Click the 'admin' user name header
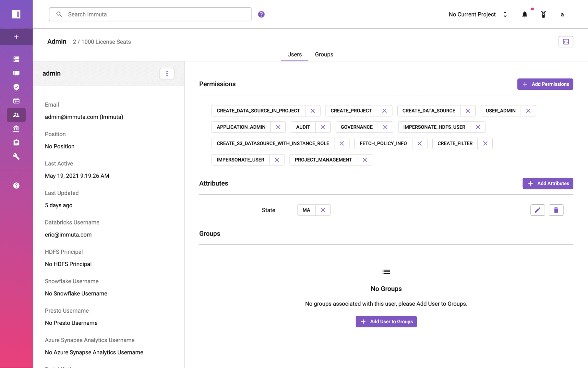The width and height of the screenshot is (588, 368). pyautogui.click(x=51, y=74)
